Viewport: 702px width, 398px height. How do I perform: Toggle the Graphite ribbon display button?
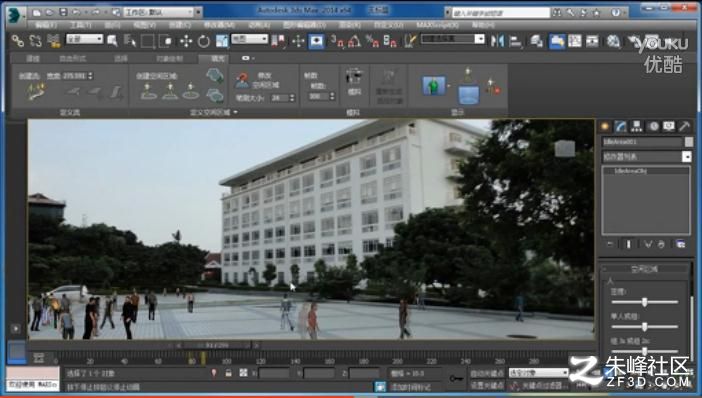pyautogui.click(x=556, y=41)
